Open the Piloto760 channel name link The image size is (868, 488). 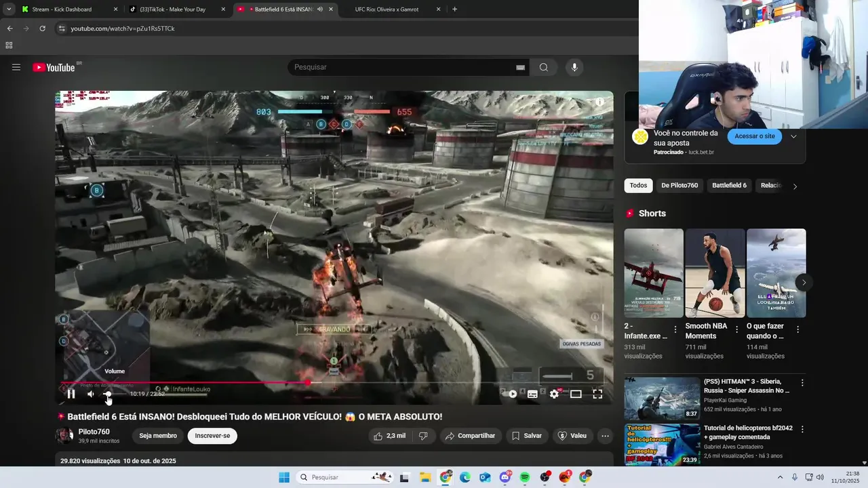point(94,432)
